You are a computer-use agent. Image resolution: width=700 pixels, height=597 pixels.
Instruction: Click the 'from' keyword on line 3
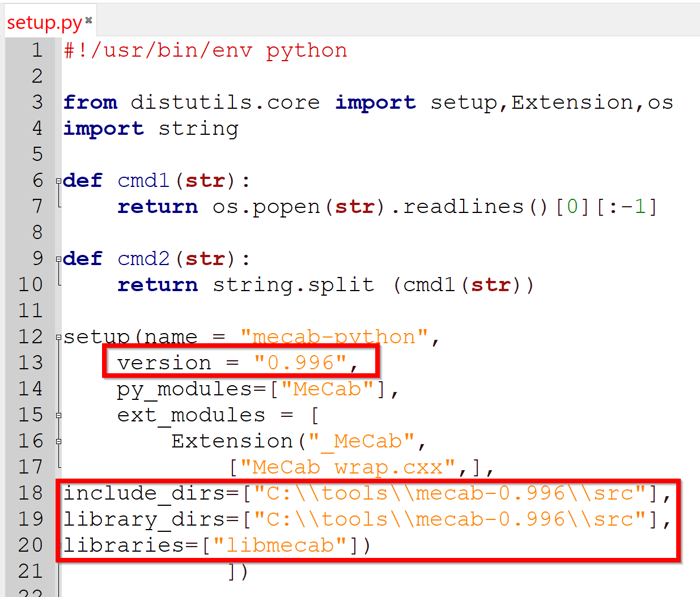(x=90, y=103)
